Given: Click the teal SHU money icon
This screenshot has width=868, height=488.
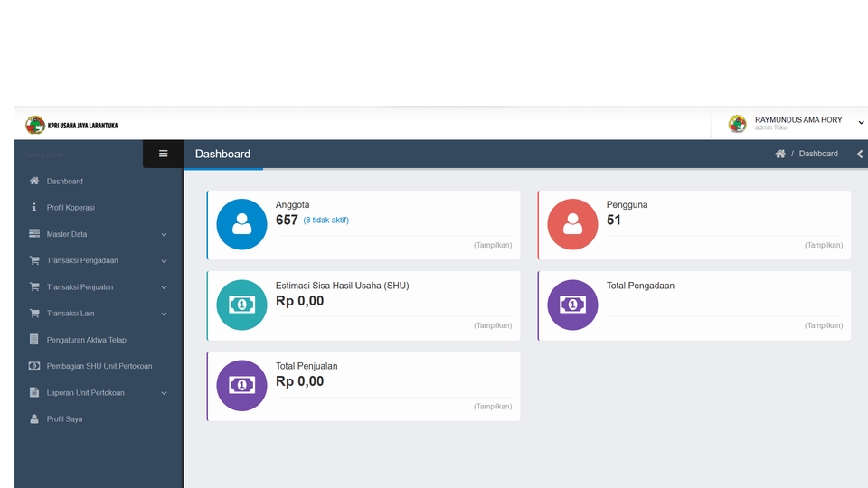Looking at the screenshot, I should click(241, 305).
